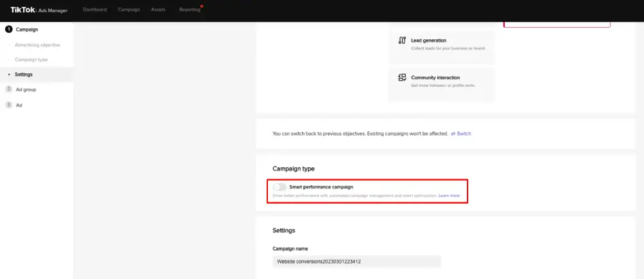Viewport: 644px width, 279px height.
Task: Go to Campaign type section in sidebar
Action: [31, 59]
